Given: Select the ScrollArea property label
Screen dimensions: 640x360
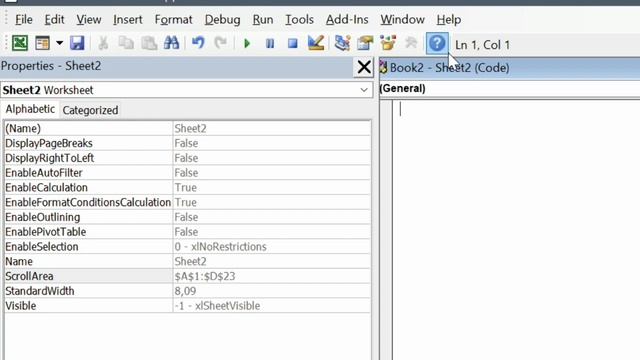Looking at the screenshot, I should [29, 276].
